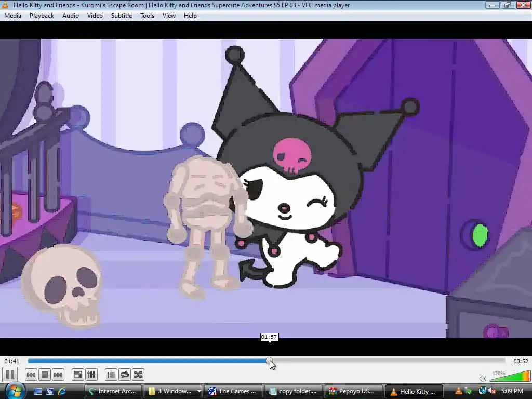Show the playlist panel
Image resolution: width=532 pixels, height=399 pixels.
[111, 375]
